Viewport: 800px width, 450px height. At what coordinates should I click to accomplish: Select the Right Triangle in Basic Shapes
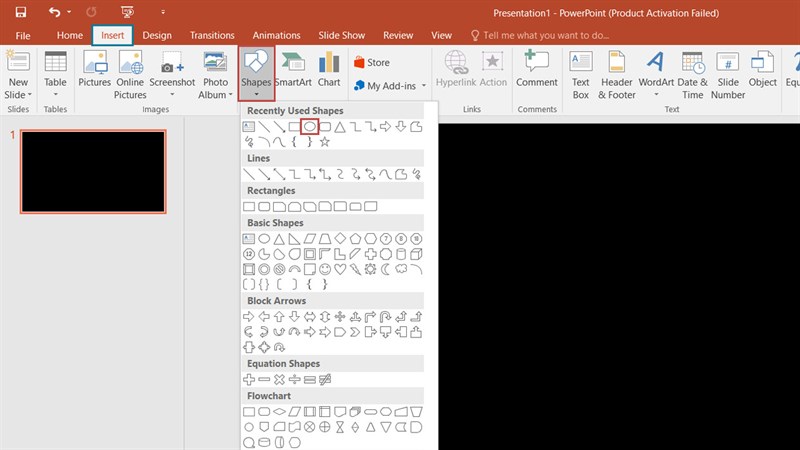point(294,238)
